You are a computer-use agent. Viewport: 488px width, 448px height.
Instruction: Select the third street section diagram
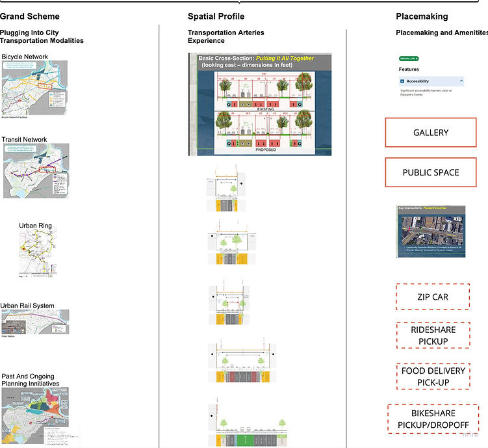[229, 302]
